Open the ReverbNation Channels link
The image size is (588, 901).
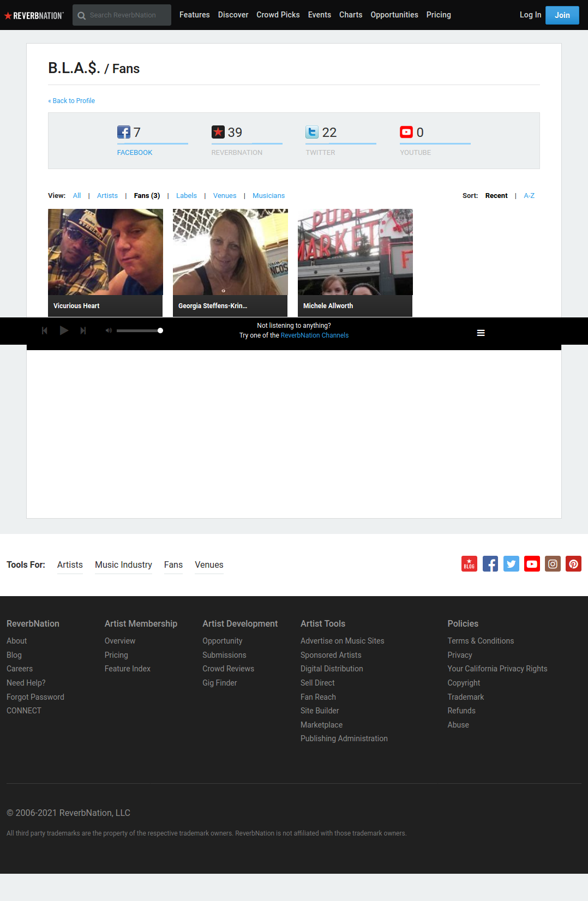click(315, 335)
